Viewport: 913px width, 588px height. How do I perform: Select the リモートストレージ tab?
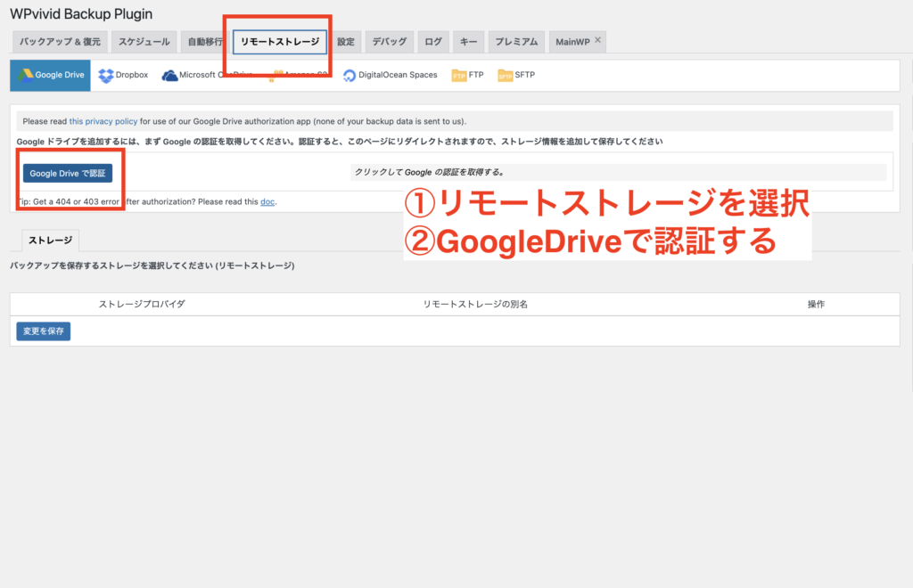click(x=279, y=42)
